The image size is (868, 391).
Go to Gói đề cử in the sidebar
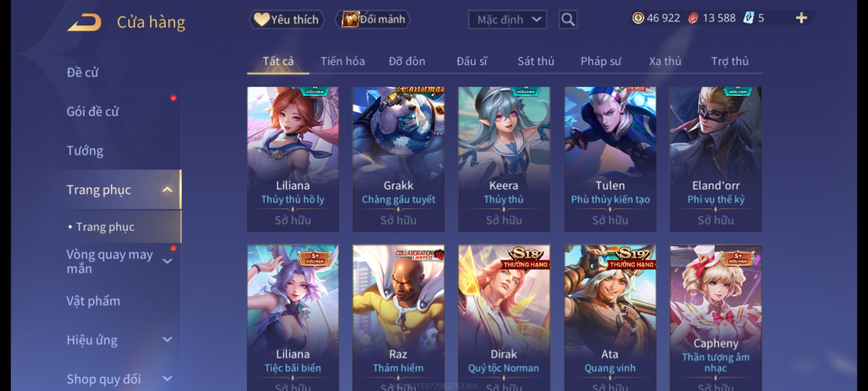93,112
